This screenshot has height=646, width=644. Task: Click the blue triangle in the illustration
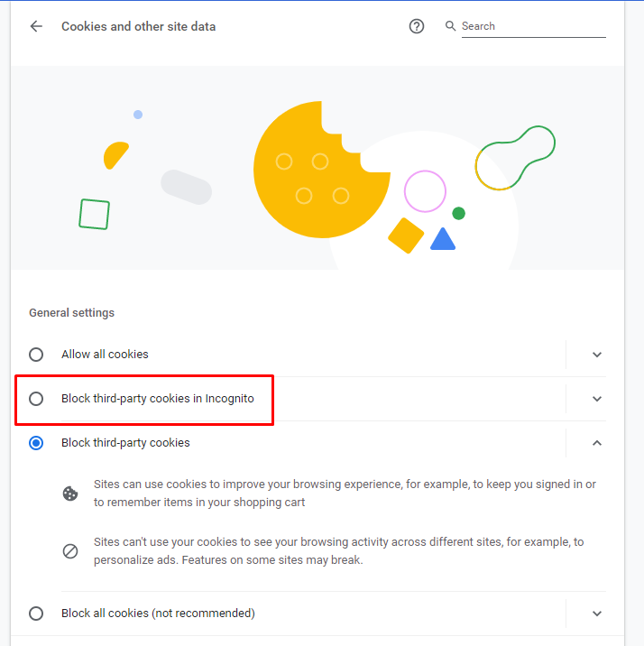click(443, 239)
